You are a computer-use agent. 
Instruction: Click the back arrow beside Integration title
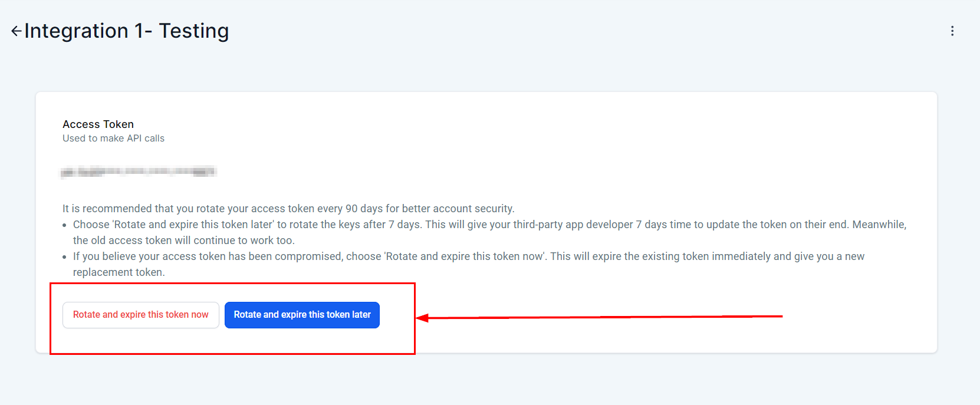(x=16, y=31)
